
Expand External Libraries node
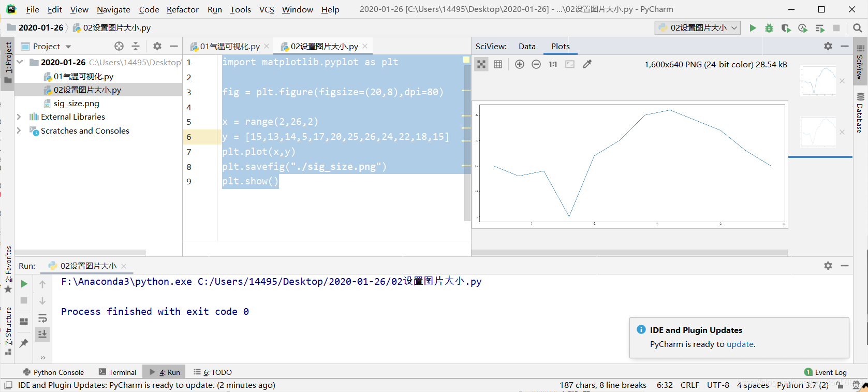tap(19, 117)
